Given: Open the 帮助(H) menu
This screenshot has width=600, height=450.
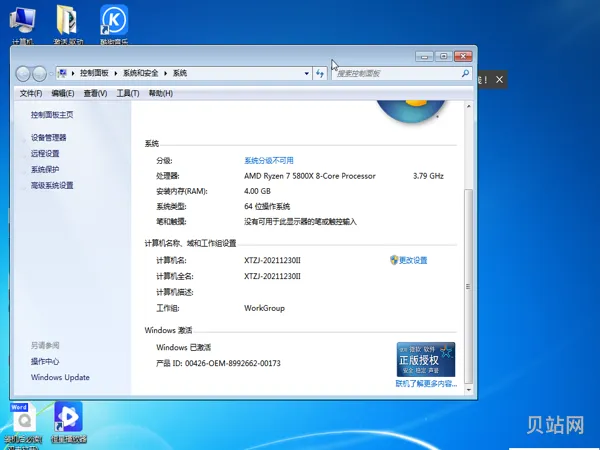Looking at the screenshot, I should 161,93.
